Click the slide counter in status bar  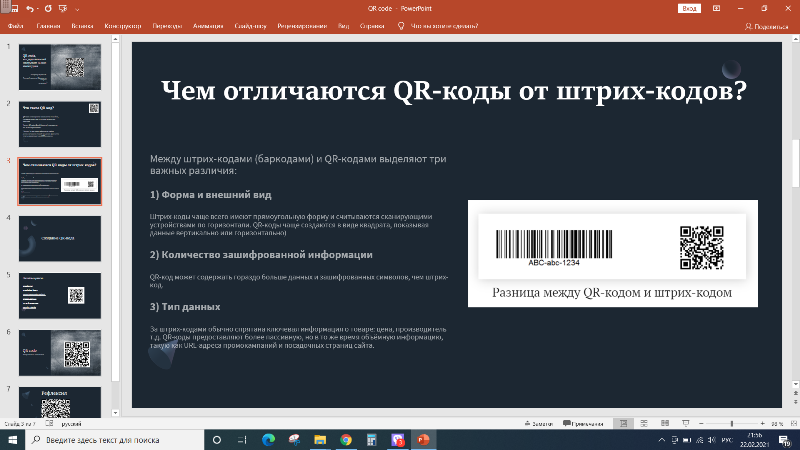coord(20,423)
